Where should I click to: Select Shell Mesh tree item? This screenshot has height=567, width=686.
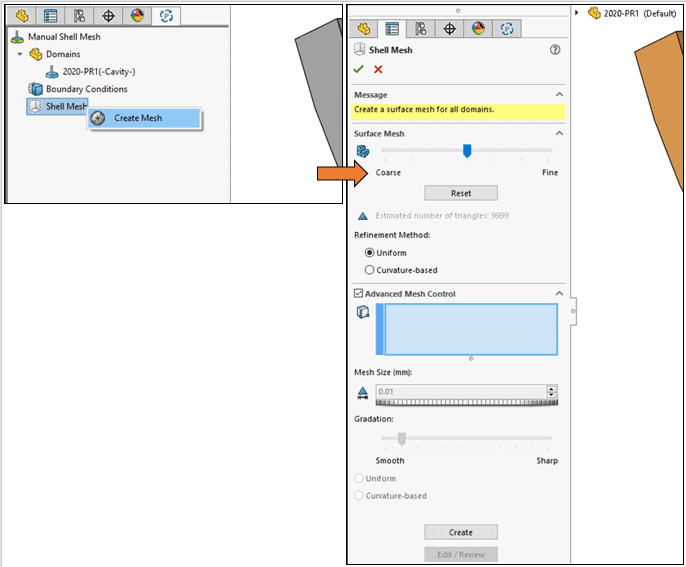pyautogui.click(x=57, y=106)
